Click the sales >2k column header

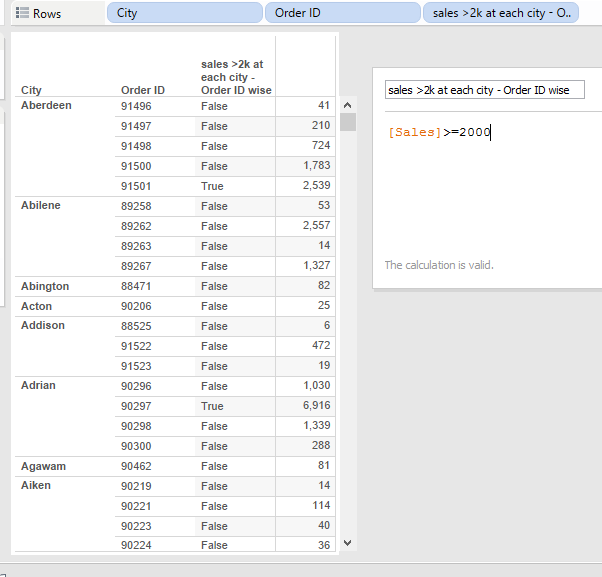tap(236, 77)
